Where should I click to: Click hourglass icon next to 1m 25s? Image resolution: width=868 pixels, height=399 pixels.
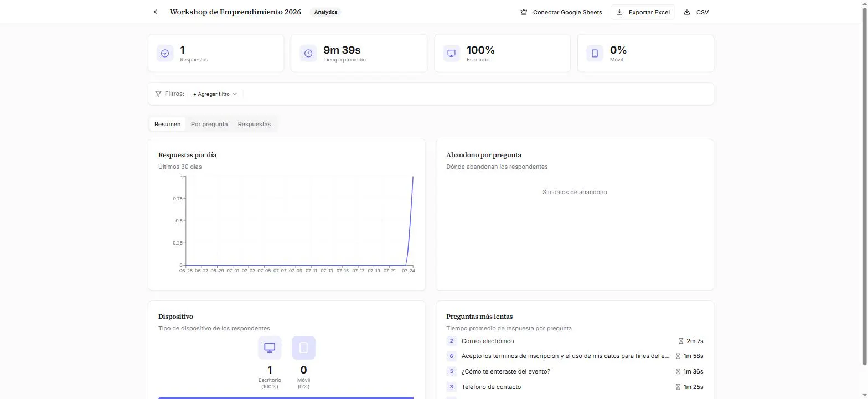coord(678,387)
